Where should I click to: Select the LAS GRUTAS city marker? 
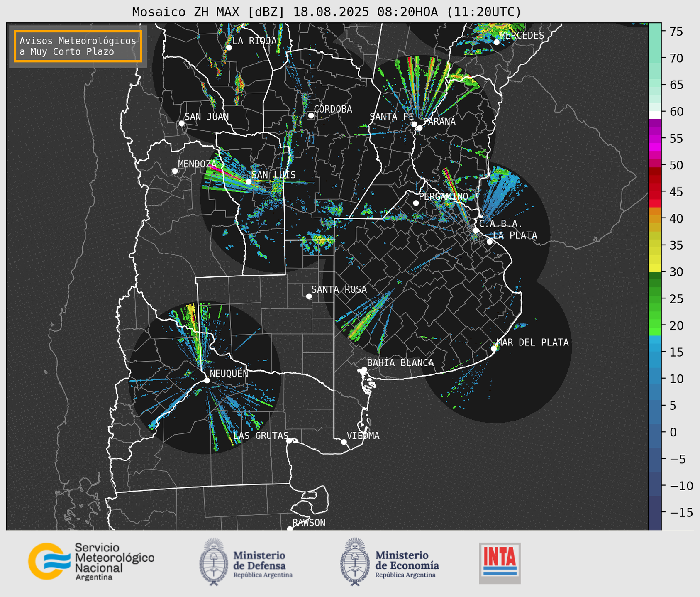tap(289, 440)
